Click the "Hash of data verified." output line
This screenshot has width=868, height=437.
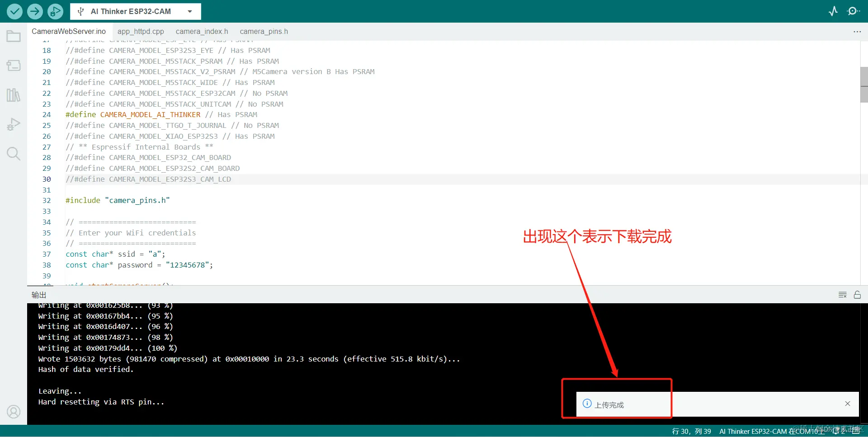(86, 369)
